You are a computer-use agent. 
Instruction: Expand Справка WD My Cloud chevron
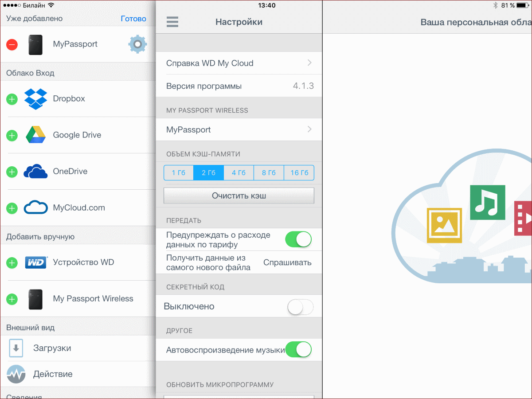click(x=309, y=63)
